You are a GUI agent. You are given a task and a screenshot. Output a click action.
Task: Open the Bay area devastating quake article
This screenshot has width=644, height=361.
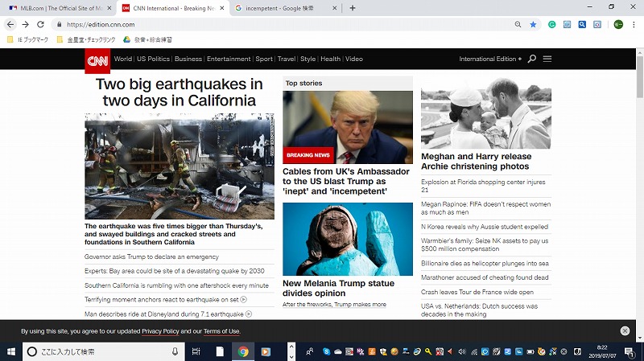coord(175,271)
